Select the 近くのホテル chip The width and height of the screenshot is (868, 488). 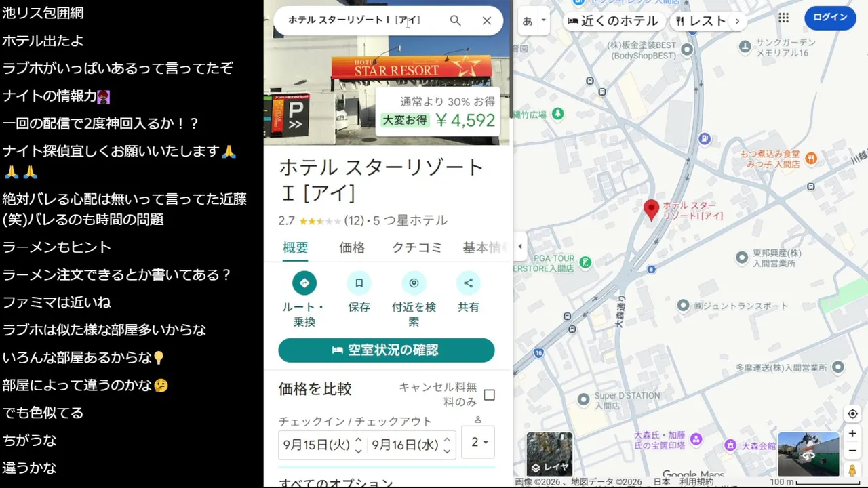click(612, 21)
